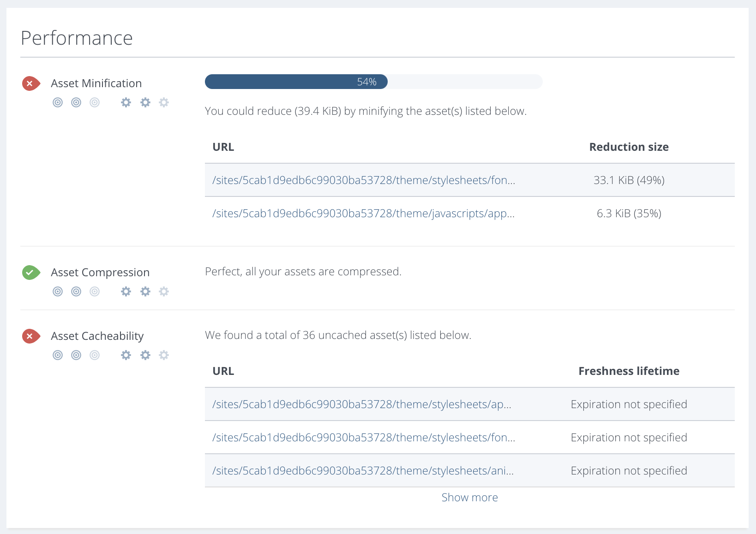756x534 pixels.
Task: Click the first gear difficulty icon under Asset Minification
Action: (126, 102)
